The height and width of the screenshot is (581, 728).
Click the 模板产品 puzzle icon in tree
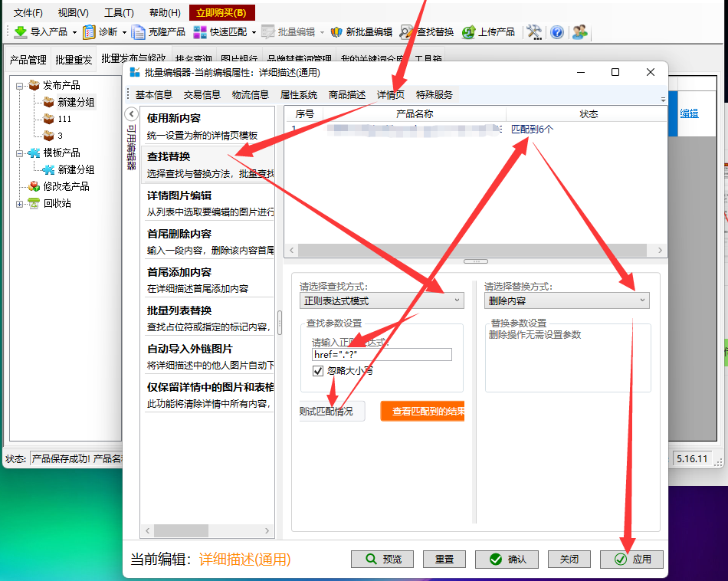click(34, 153)
